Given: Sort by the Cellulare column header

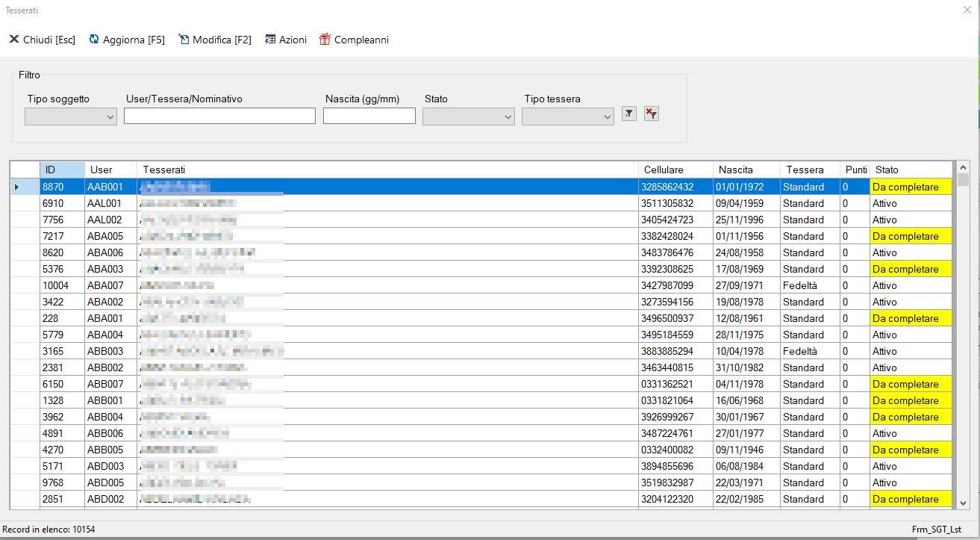Looking at the screenshot, I should tap(676, 170).
